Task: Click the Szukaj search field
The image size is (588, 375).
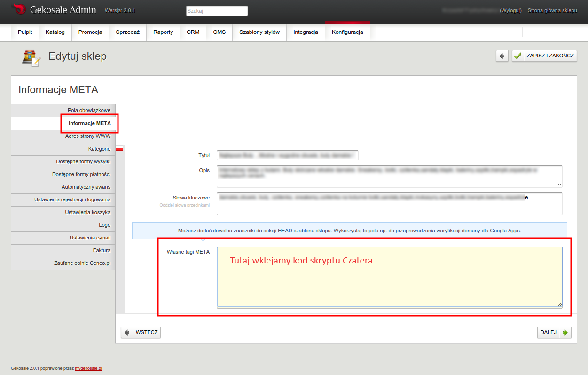Action: (217, 11)
